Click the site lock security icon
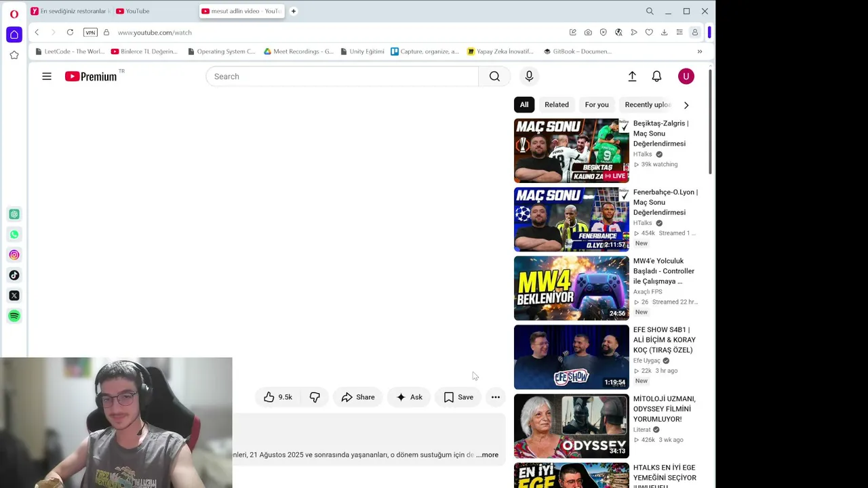Image resolution: width=868 pixels, height=488 pixels. pyautogui.click(x=106, y=33)
